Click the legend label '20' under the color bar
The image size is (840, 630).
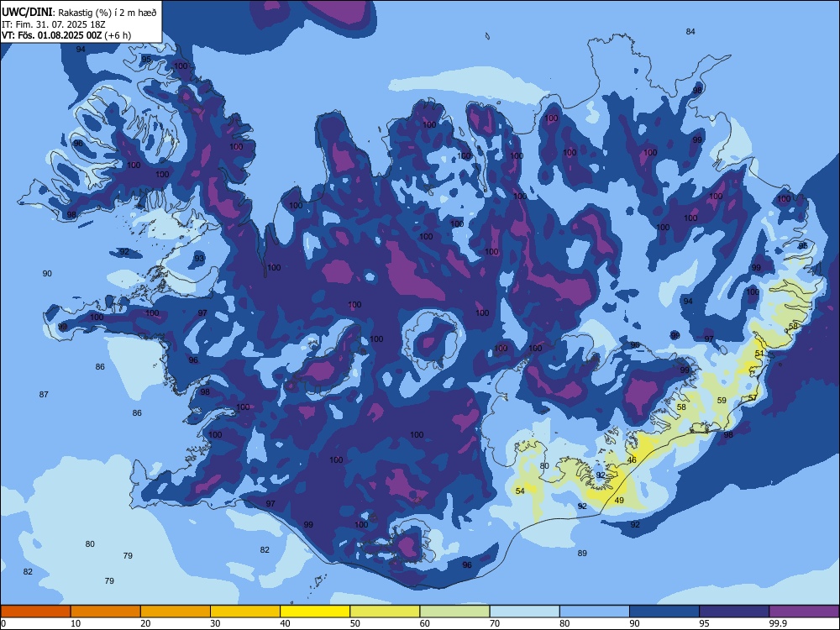145,623
